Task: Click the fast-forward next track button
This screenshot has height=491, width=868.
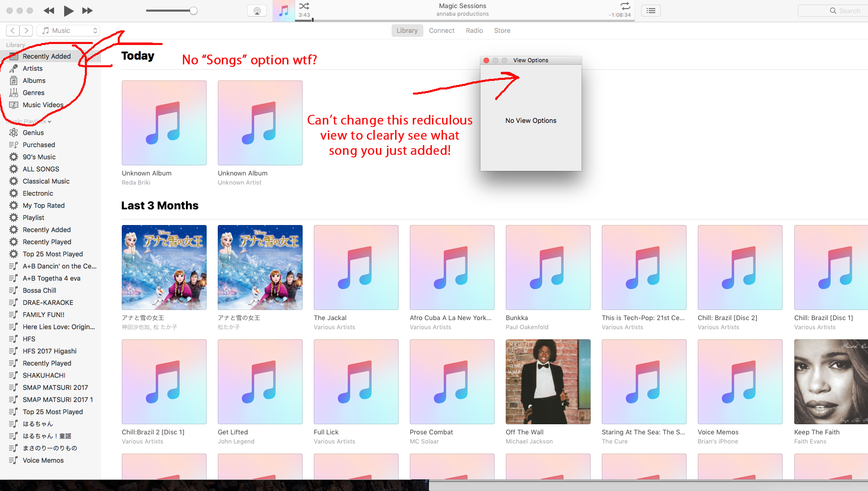Action: (87, 11)
